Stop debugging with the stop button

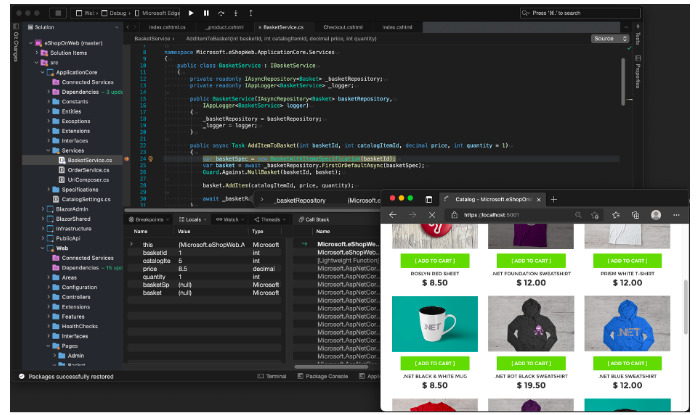coord(58,13)
